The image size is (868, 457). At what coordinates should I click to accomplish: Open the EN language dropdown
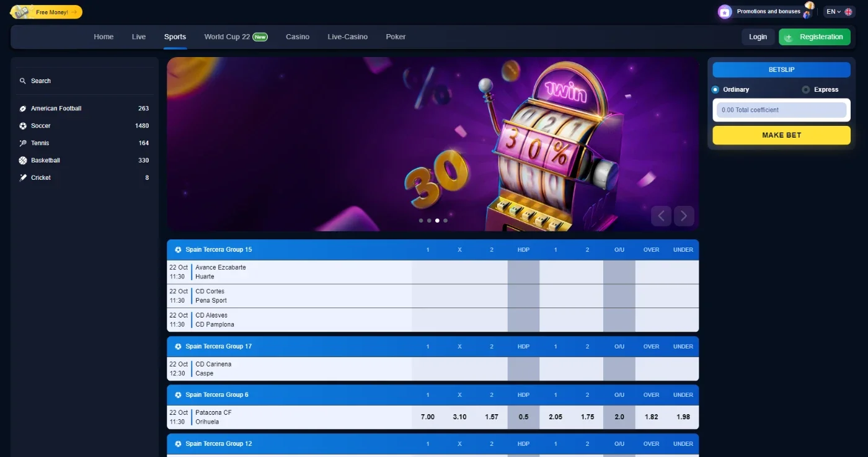pyautogui.click(x=840, y=12)
